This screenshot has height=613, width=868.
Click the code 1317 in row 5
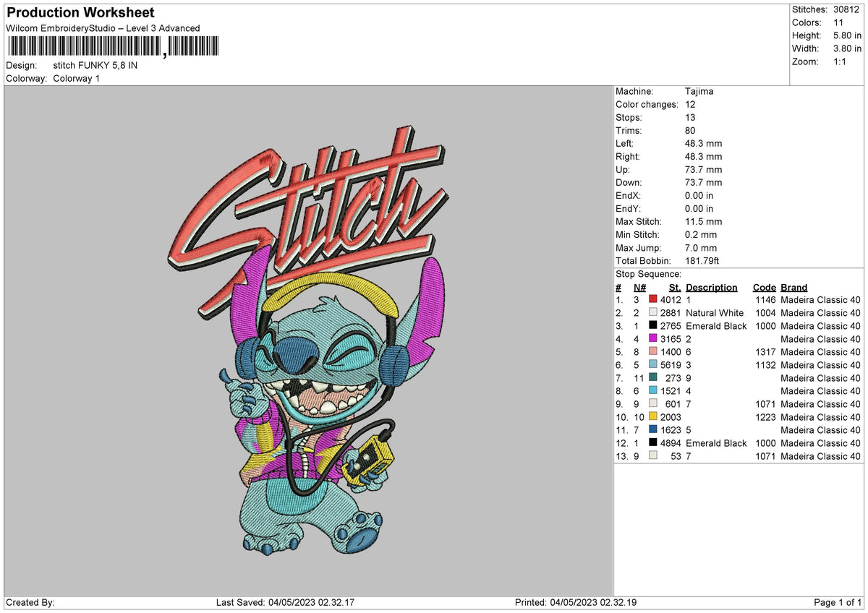(765, 352)
